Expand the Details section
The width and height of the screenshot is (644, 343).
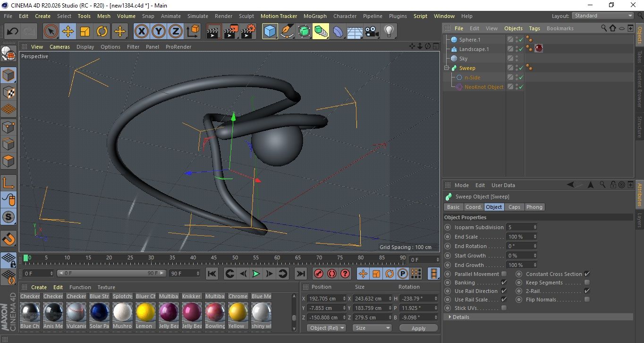point(450,317)
